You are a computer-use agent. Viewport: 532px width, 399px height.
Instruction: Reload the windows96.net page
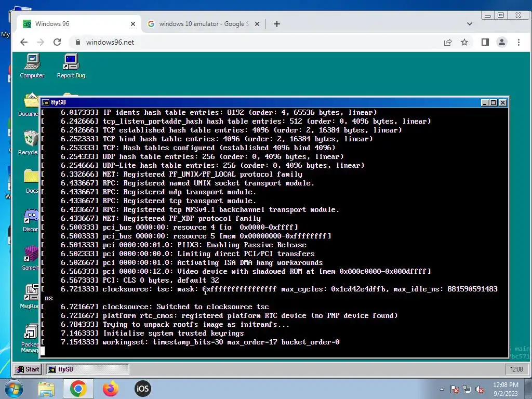click(57, 42)
